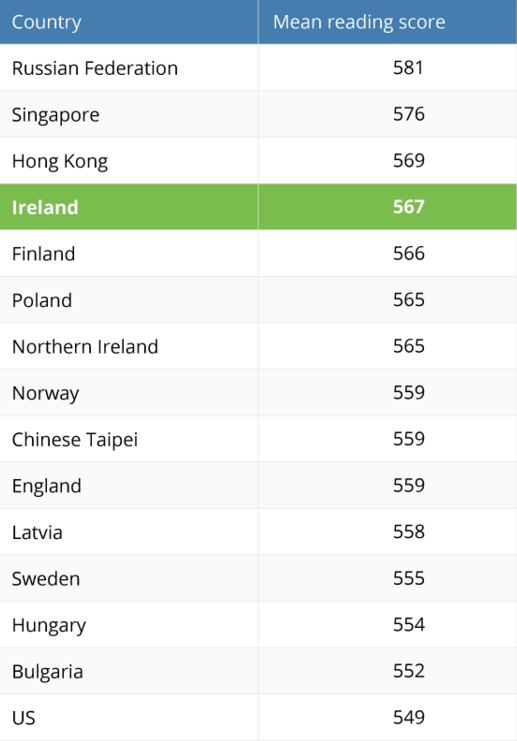Select the Chinese Taipei cell
517x741 pixels.
coord(129,439)
